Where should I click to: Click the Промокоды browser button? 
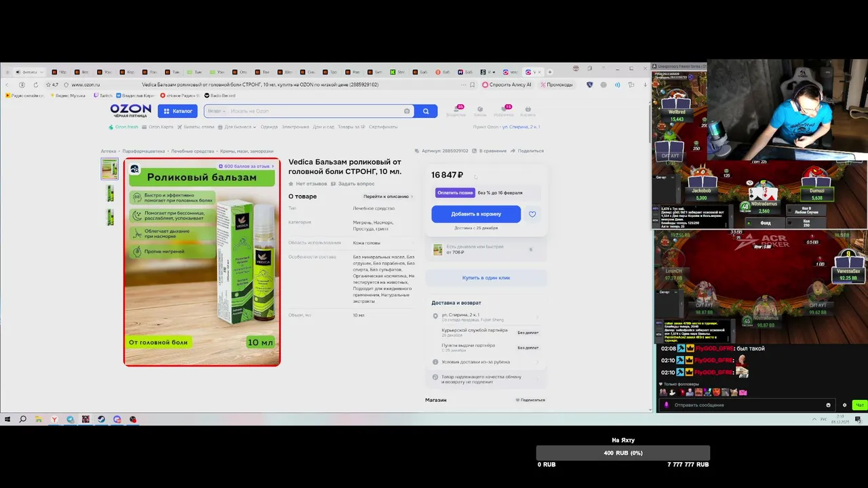556,85
